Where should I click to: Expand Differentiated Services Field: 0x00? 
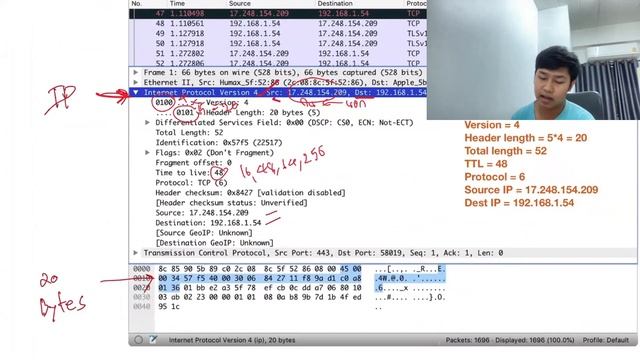pyautogui.click(x=147, y=122)
